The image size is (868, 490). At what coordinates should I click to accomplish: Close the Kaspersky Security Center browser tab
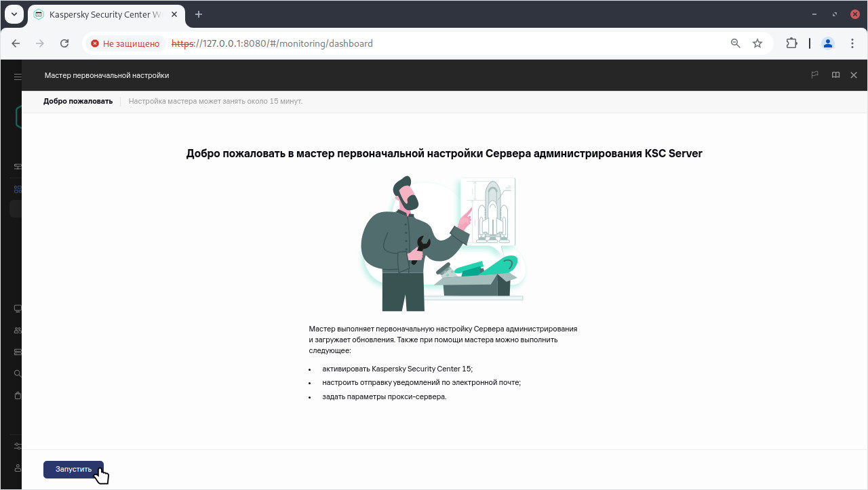pos(173,14)
